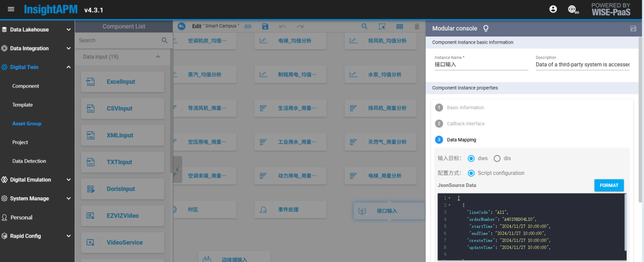The height and width of the screenshot is (262, 644).
Task: Open the language globe selector
Action: coord(572,9)
